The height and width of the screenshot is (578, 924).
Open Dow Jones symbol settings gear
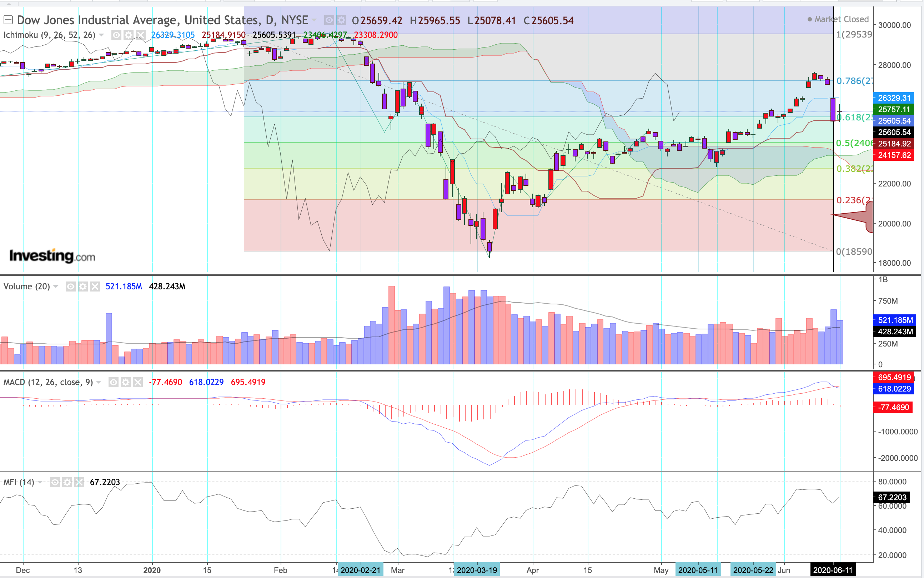[341, 20]
